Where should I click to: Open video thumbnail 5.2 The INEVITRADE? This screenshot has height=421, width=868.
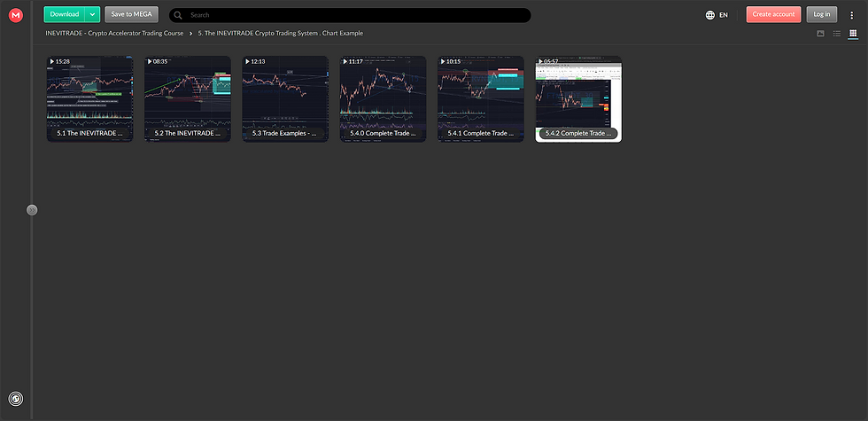click(x=188, y=99)
